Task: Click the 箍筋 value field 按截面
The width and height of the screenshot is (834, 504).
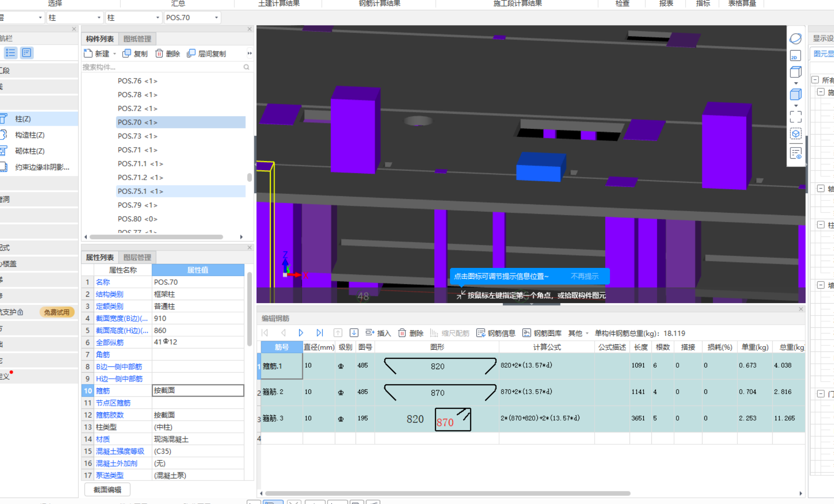Action: (x=198, y=391)
